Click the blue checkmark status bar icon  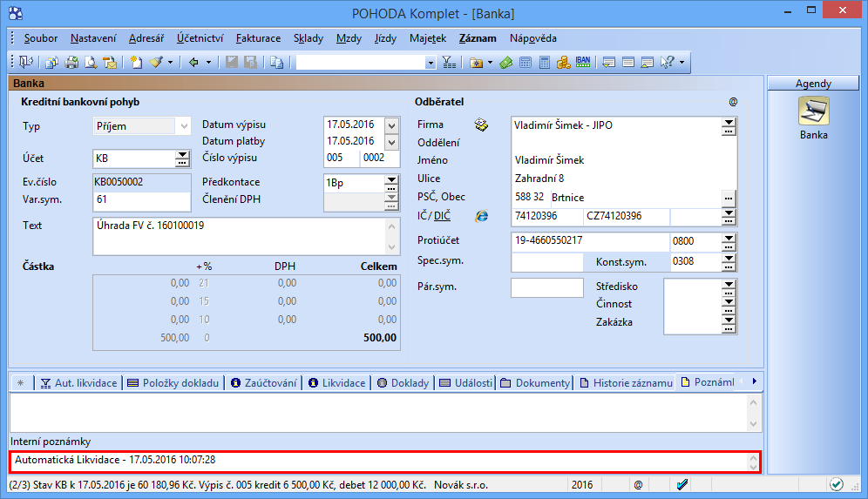click(682, 484)
